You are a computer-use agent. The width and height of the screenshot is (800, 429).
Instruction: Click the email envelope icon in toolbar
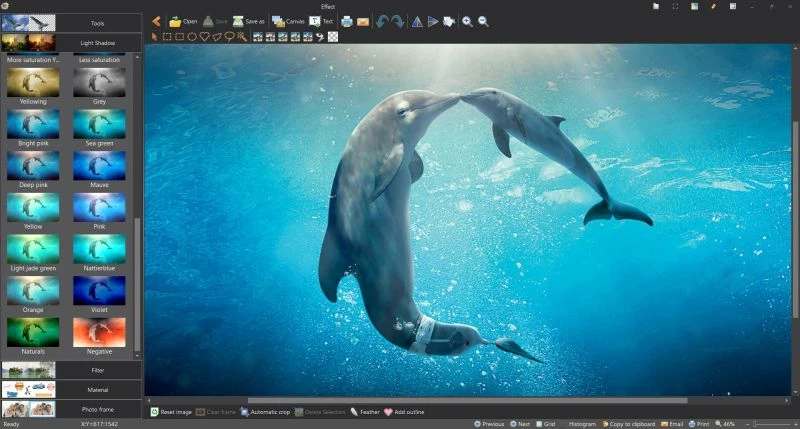tap(362, 21)
